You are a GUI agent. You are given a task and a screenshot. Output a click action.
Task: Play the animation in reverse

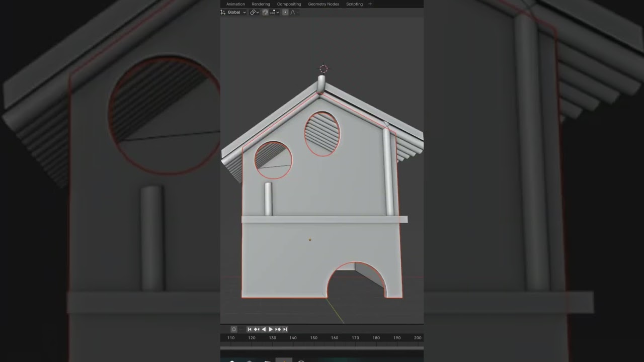tap(264, 329)
